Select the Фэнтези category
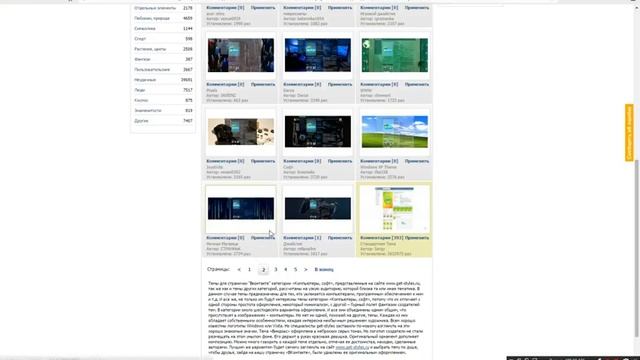This screenshot has height=360, width=640. pos(163,59)
